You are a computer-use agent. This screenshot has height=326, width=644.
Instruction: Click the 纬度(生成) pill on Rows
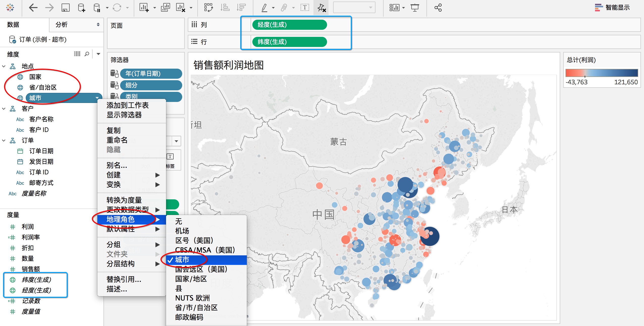pos(289,42)
